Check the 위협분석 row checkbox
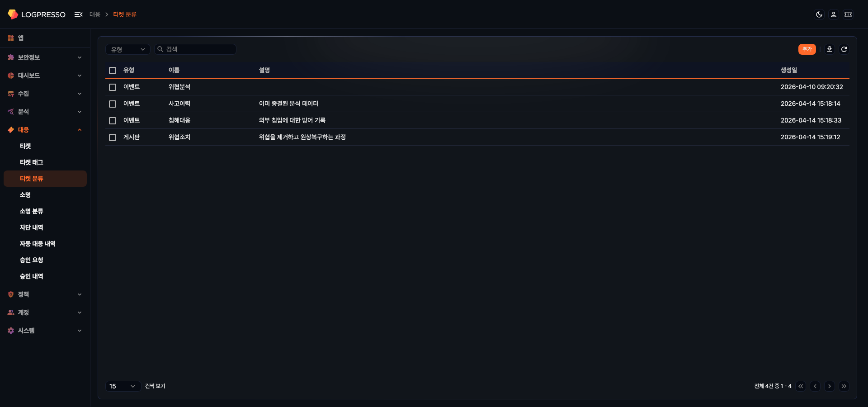Screen dimensions: 868x407 pos(113,87)
